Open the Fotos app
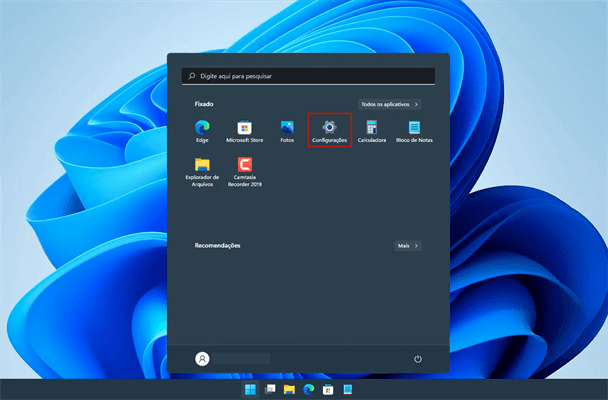The width and height of the screenshot is (608, 400). [287, 128]
